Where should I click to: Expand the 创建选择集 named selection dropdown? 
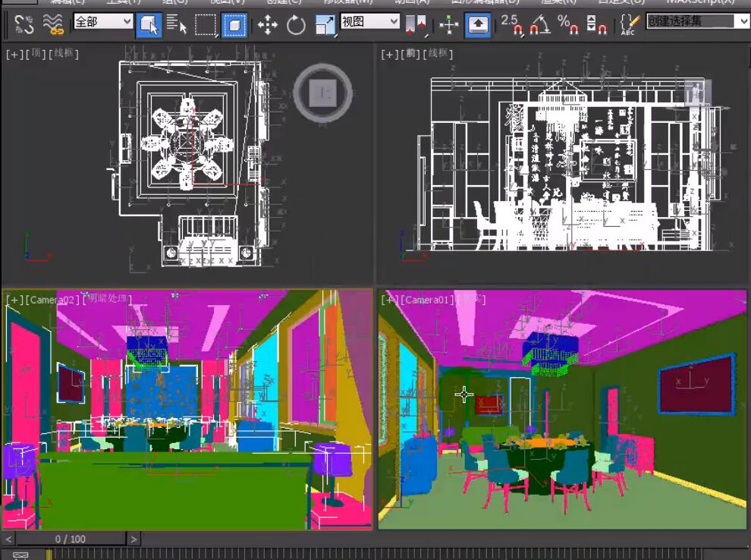pos(698,21)
